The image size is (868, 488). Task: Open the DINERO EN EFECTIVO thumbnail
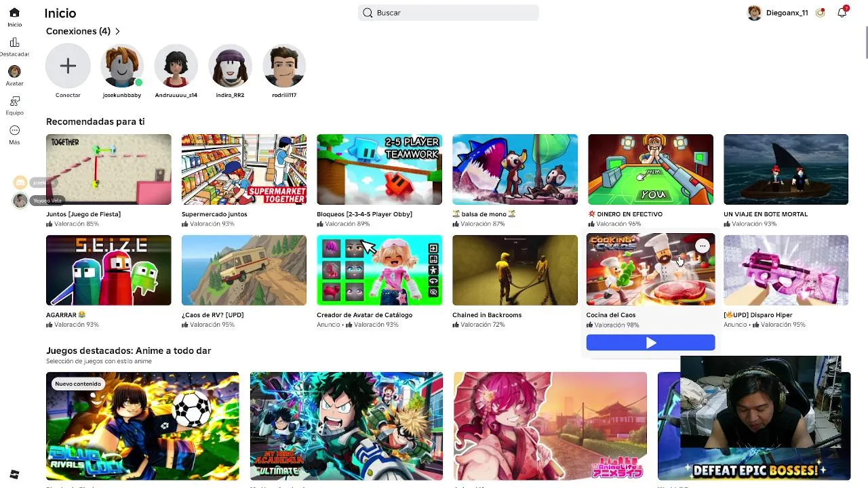[650, 169]
